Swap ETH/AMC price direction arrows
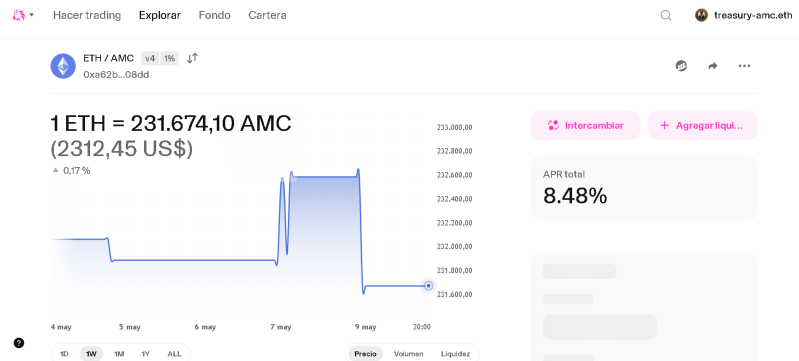The image size is (799, 361). pyautogui.click(x=192, y=58)
